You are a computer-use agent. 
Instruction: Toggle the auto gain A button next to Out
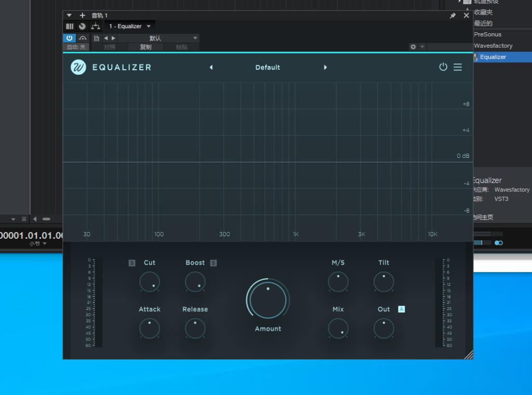click(402, 309)
